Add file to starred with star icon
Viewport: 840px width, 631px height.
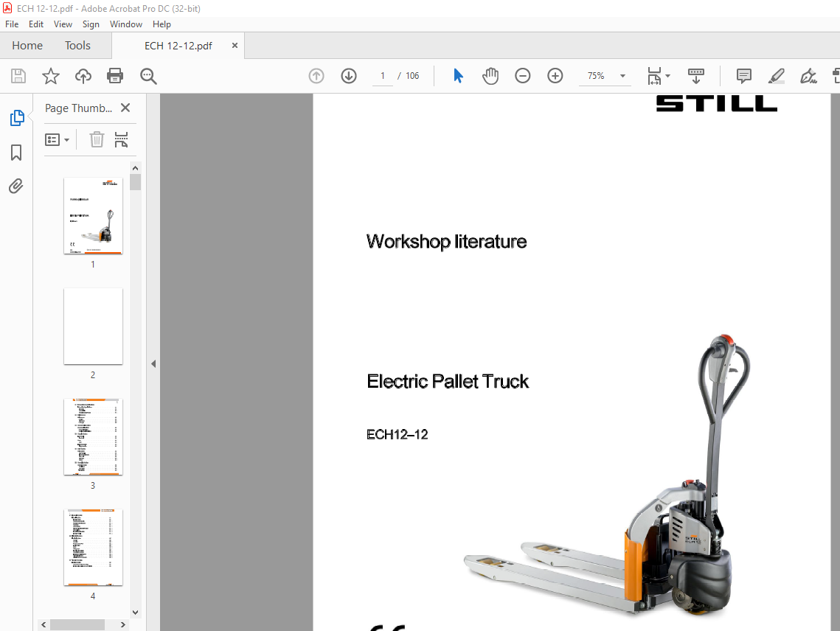tap(51, 76)
